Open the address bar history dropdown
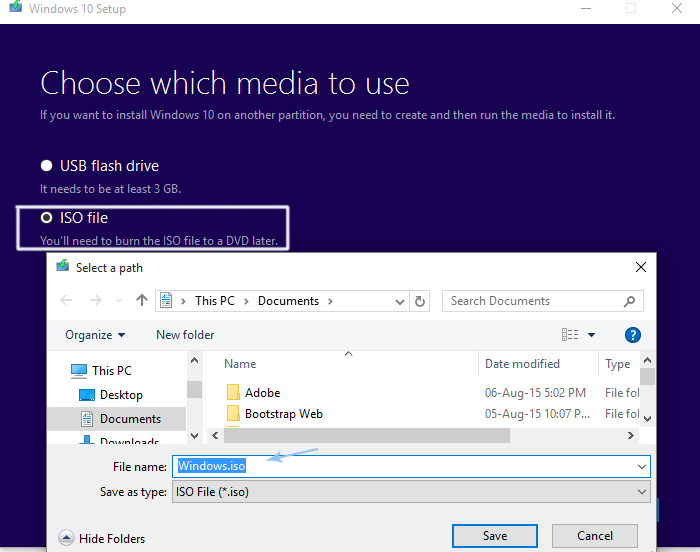 tap(400, 301)
